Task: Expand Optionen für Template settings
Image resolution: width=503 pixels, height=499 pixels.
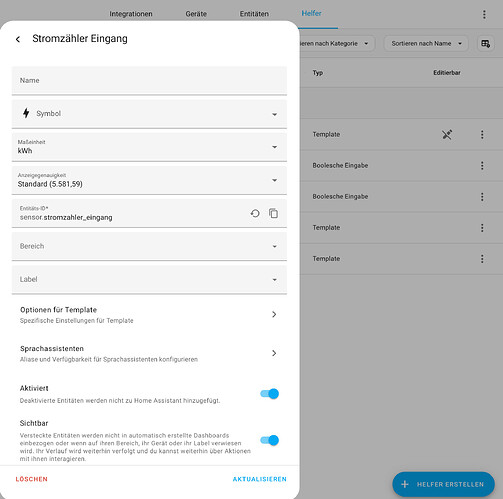Action: click(149, 315)
